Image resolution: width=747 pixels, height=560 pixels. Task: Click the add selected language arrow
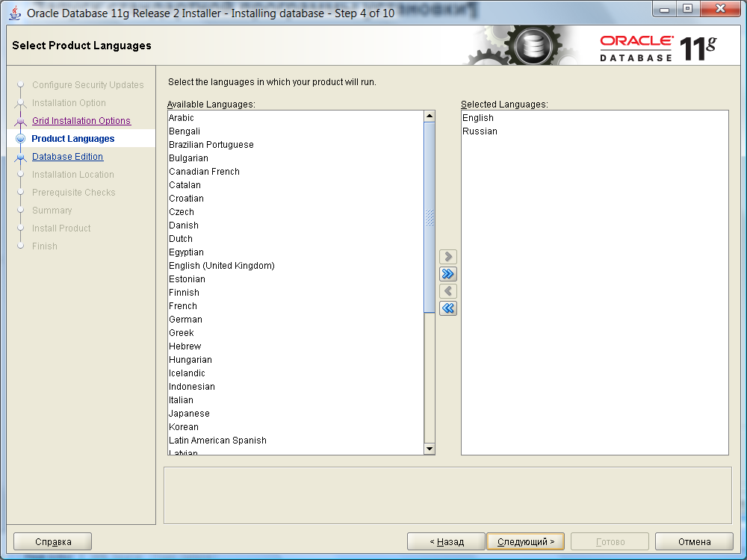pyautogui.click(x=447, y=257)
